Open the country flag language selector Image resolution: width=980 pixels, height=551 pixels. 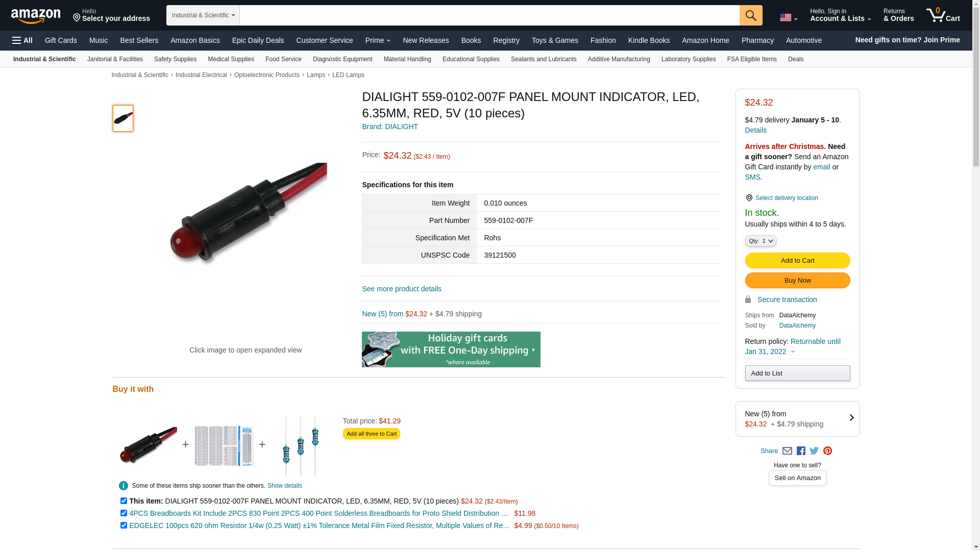(789, 18)
